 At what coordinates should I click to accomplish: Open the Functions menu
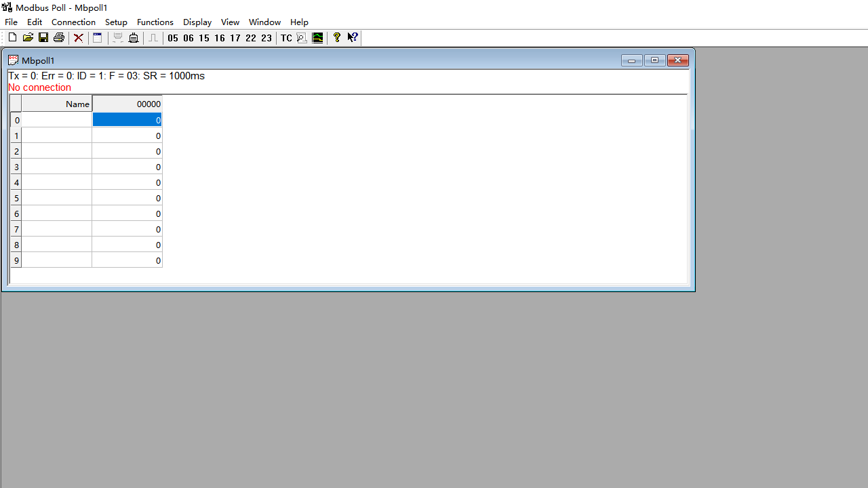pyautogui.click(x=155, y=22)
